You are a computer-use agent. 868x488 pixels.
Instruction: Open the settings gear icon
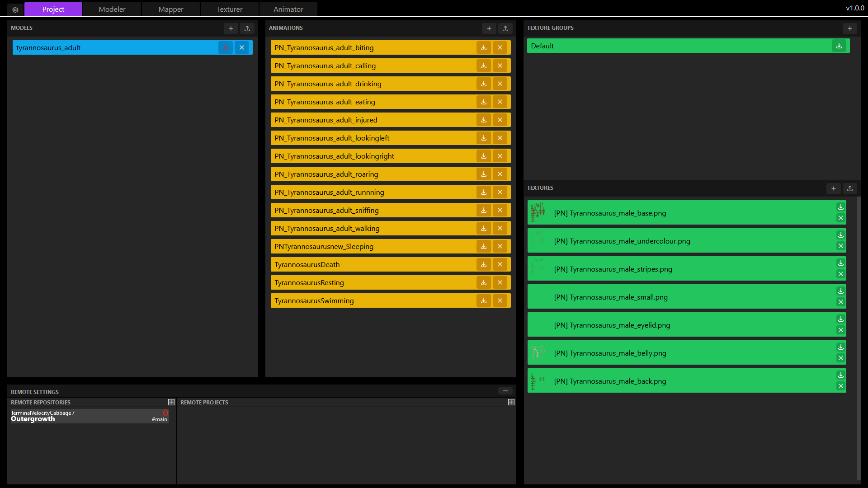pyautogui.click(x=15, y=9)
